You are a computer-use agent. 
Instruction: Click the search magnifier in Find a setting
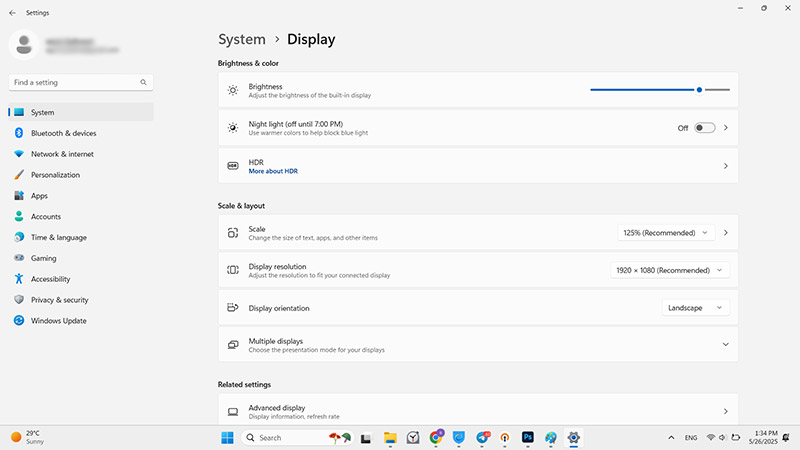pos(143,82)
